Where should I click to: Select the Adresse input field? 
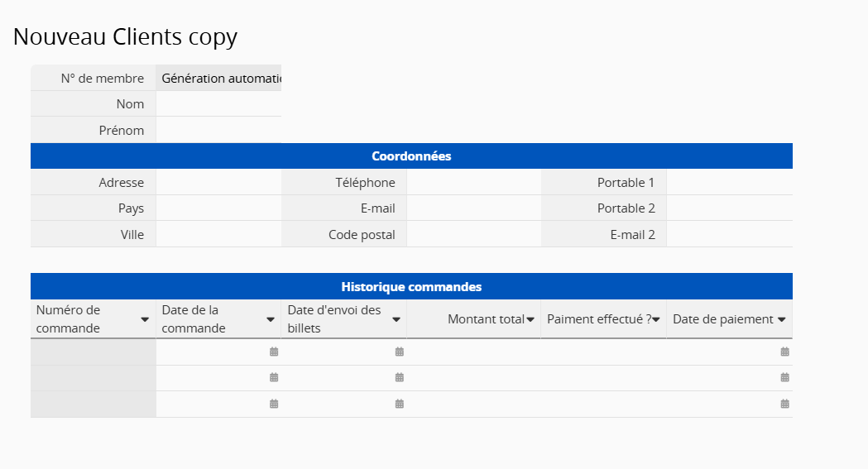pyautogui.click(x=218, y=183)
